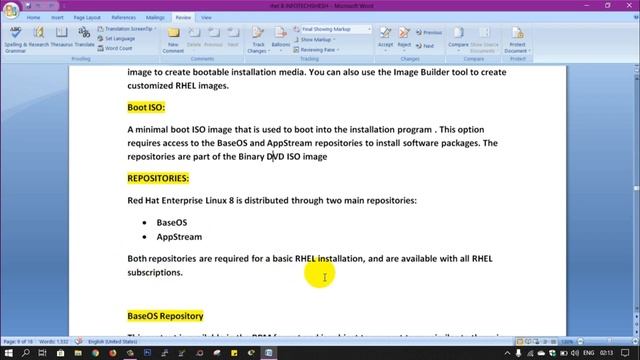Open Chrome browser from taskbar
This screenshot has width=640, height=360.
click(x=96, y=353)
